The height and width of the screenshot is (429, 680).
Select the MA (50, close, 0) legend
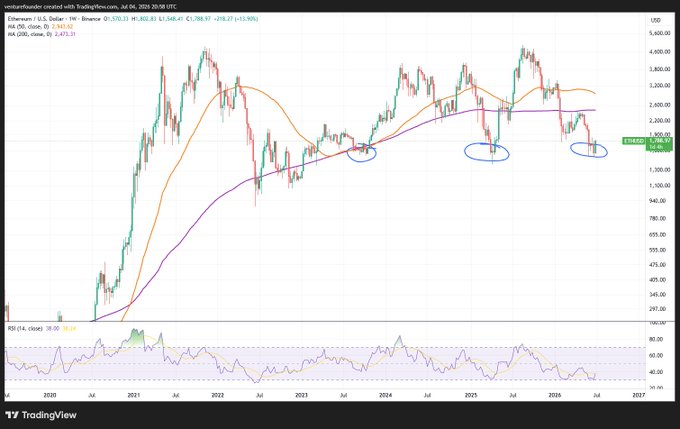29,26
